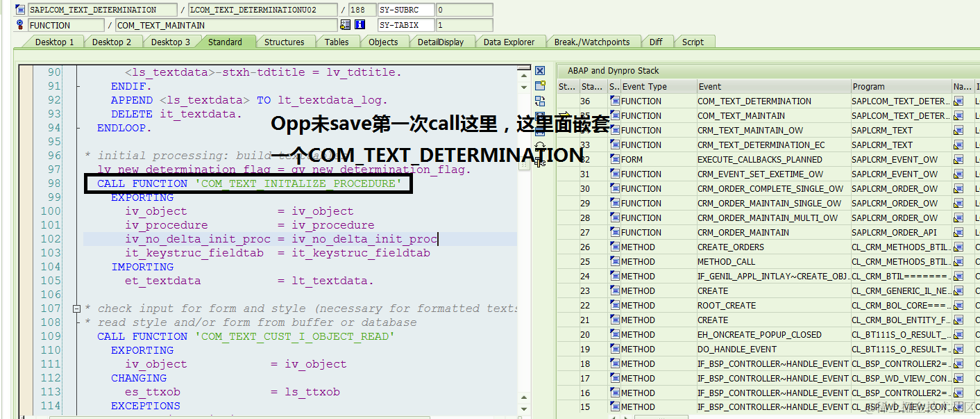Click the debugger icon left of the FUNCTION field
Viewport: 980px width, 419px height.
pyautogui.click(x=21, y=26)
